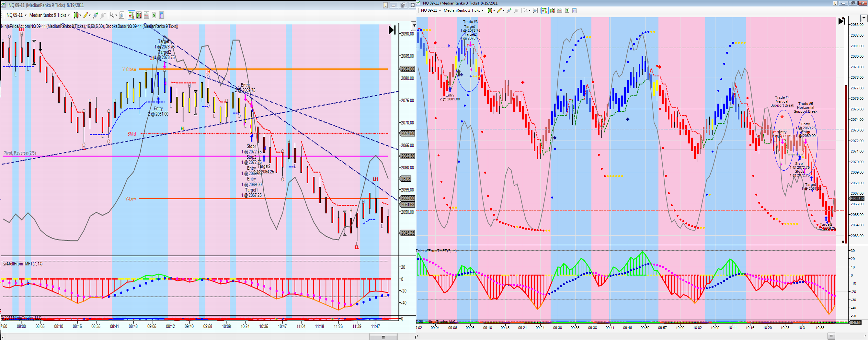
Task: Open chart Properties in 9 Ticks toolbar
Action: pyautogui.click(x=161, y=15)
